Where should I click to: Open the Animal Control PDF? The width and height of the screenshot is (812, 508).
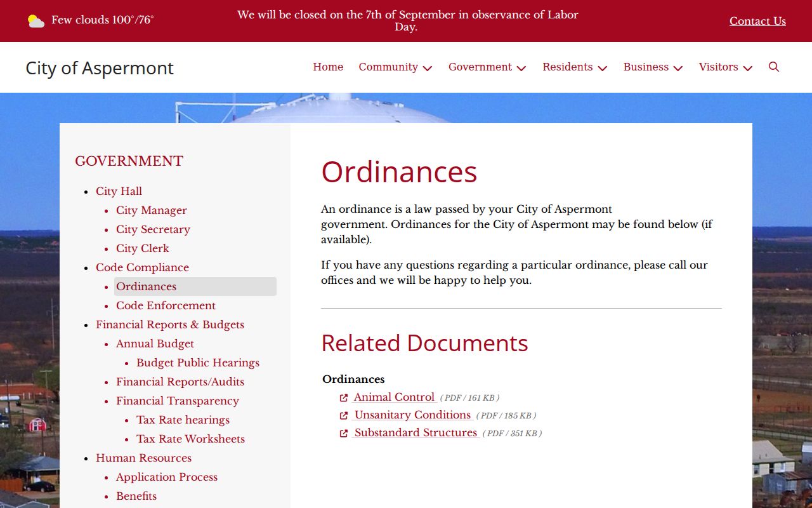click(x=394, y=397)
